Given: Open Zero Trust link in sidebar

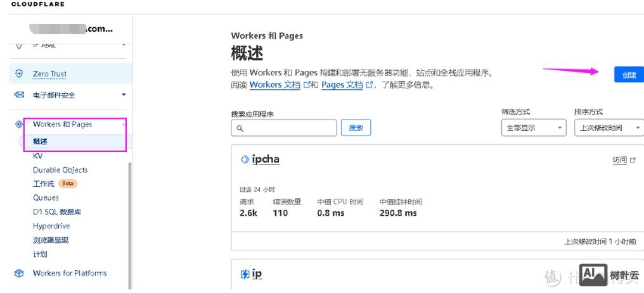Looking at the screenshot, I should 49,74.
